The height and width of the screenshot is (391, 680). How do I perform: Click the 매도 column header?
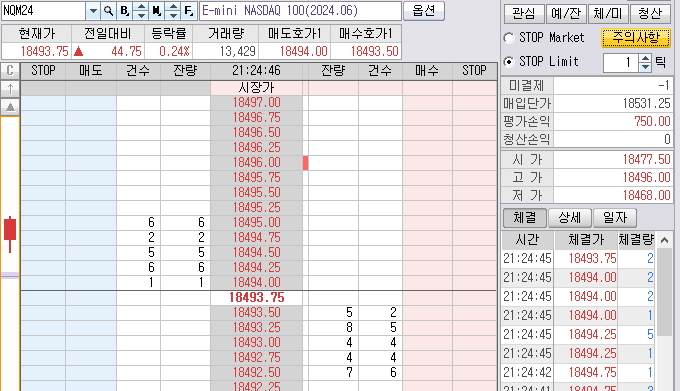(x=91, y=71)
